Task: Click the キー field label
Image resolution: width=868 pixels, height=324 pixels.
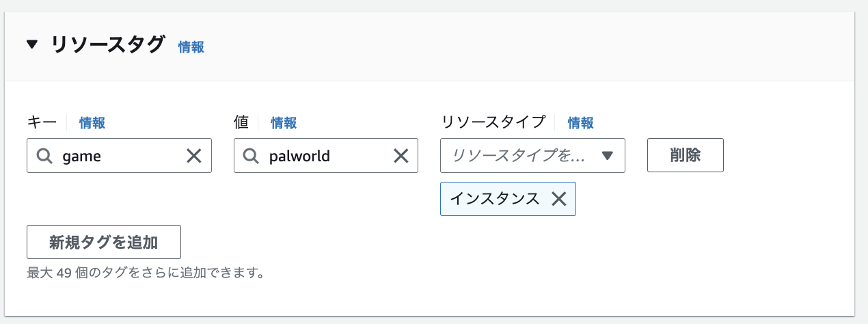Action: [x=42, y=122]
